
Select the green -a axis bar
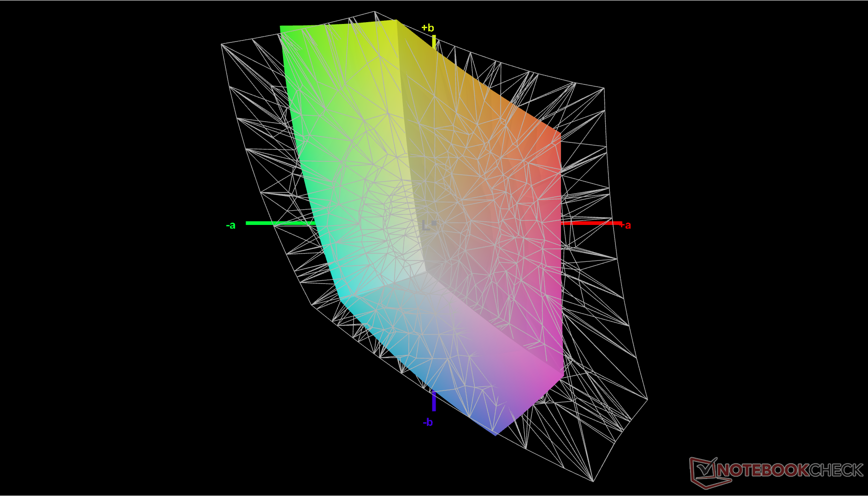[x=280, y=223]
